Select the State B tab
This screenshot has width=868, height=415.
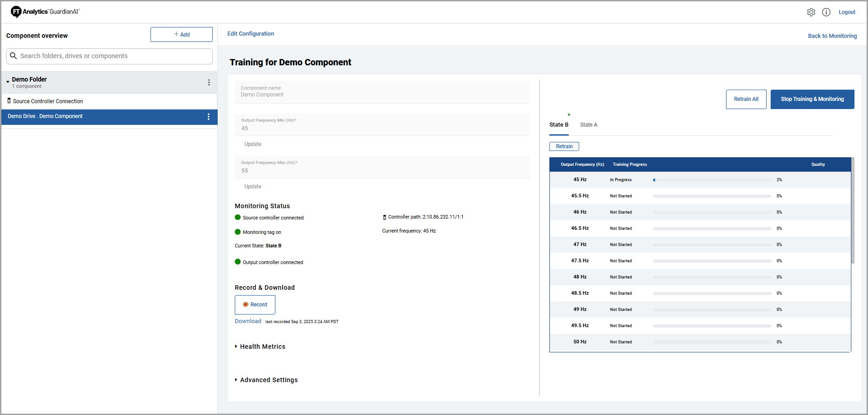(559, 125)
